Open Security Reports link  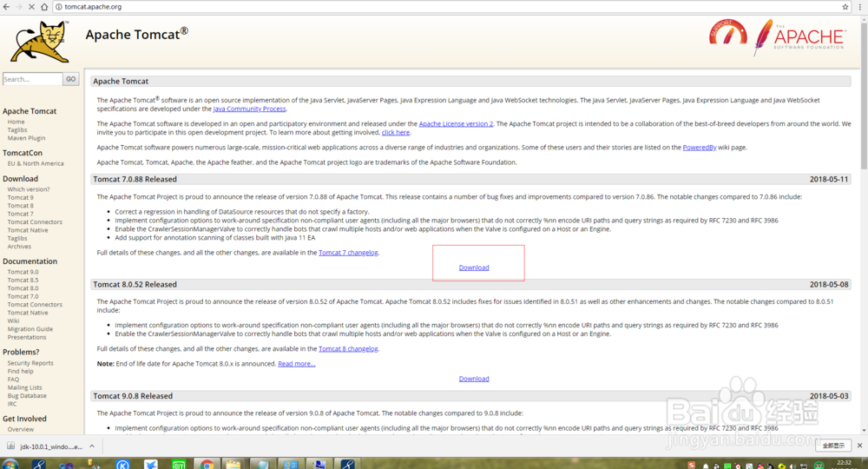tap(30, 363)
